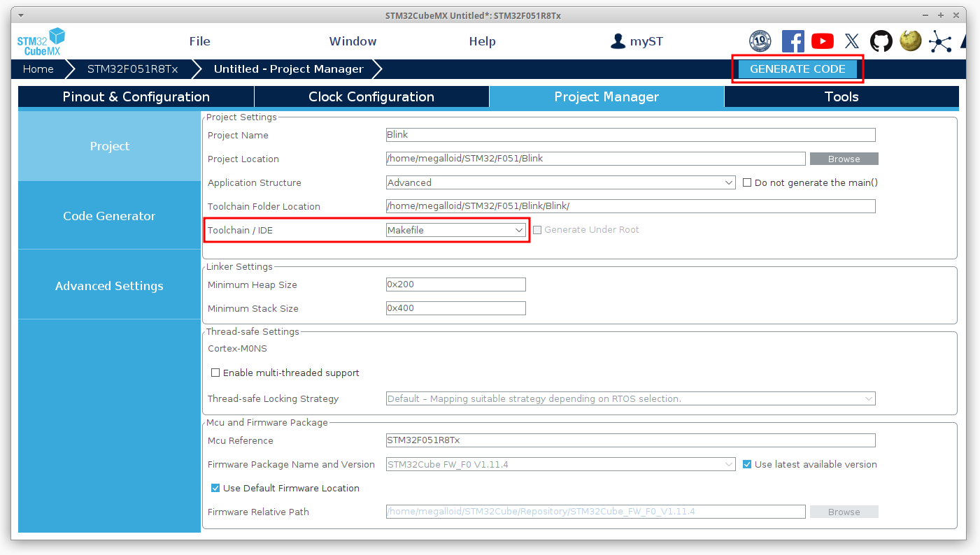Click the Firmware Relative Path field
The image size is (980, 555).
tap(596, 512)
